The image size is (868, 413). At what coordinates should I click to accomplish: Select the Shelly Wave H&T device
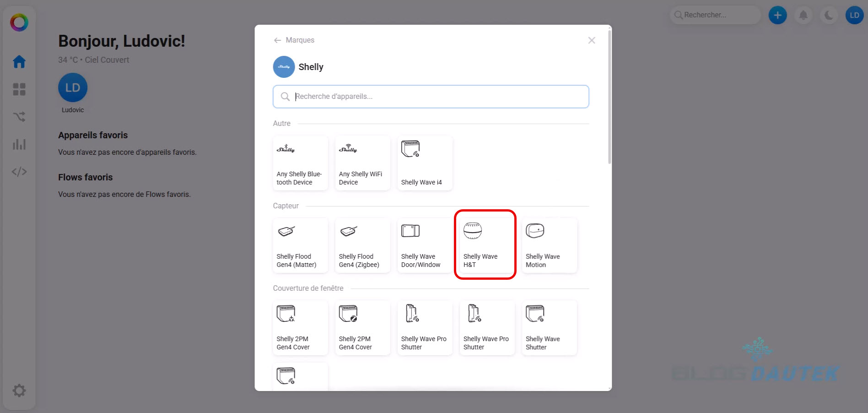coord(485,245)
